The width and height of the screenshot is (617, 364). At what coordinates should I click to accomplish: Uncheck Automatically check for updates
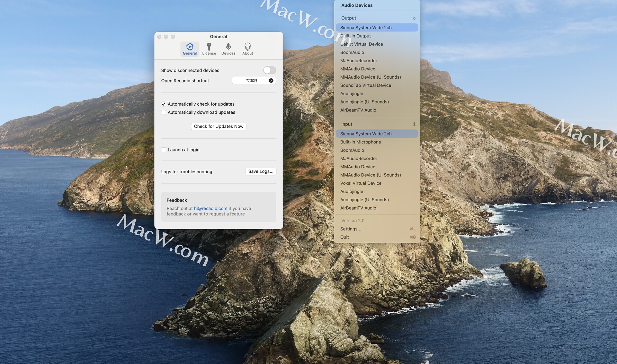[x=164, y=104]
